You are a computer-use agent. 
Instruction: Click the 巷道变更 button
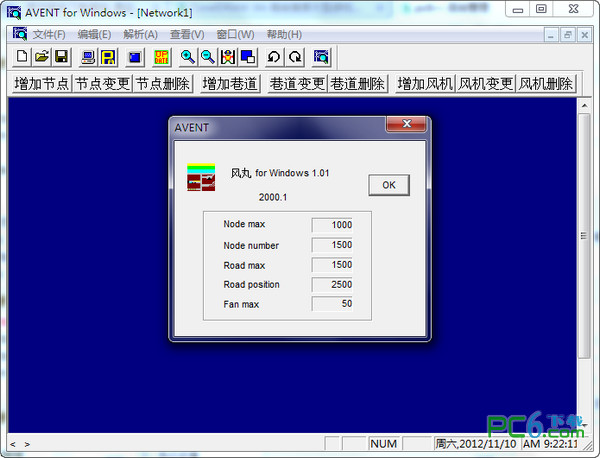tap(297, 83)
